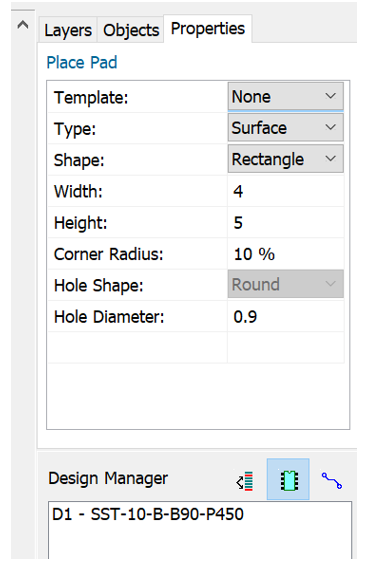Screen dimensions: 367x573
Task: Click the Hole Diameter value field
Action: tap(285, 316)
